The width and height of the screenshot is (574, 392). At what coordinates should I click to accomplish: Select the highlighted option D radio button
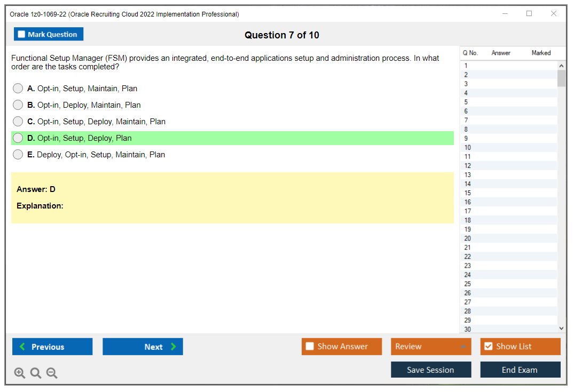pyautogui.click(x=18, y=138)
